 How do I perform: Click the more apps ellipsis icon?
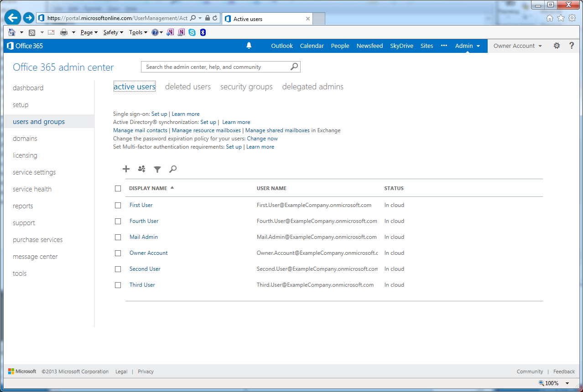coord(444,46)
